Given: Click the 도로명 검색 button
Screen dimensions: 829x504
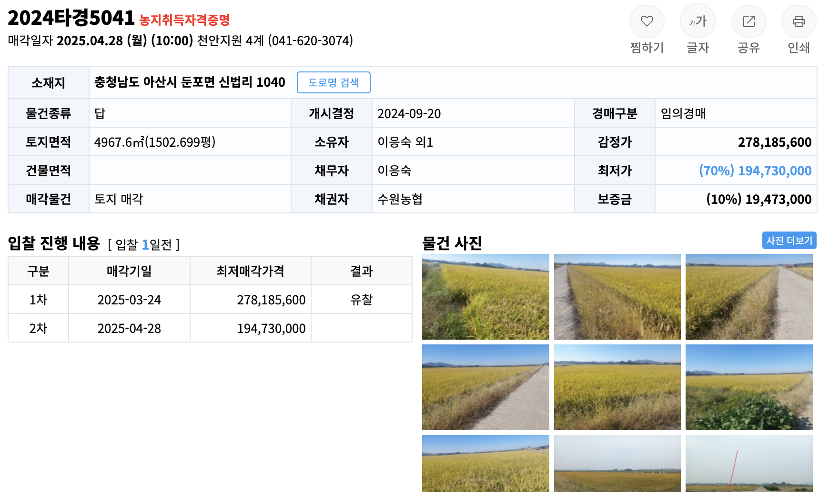Looking at the screenshot, I should [334, 82].
